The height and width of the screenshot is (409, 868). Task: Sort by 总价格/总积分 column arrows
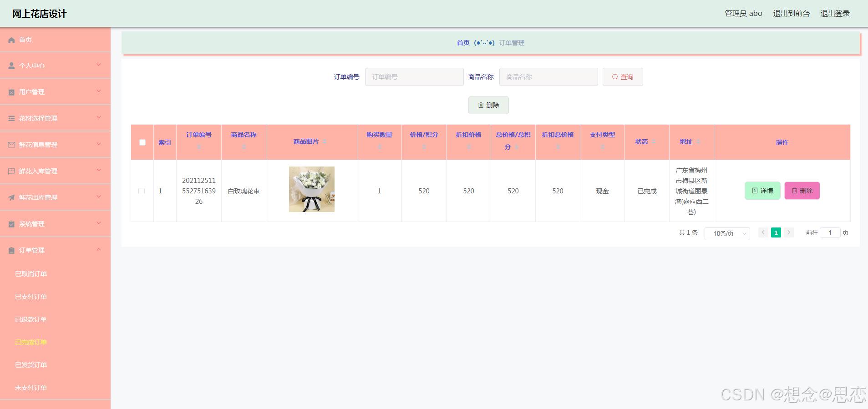(x=517, y=147)
